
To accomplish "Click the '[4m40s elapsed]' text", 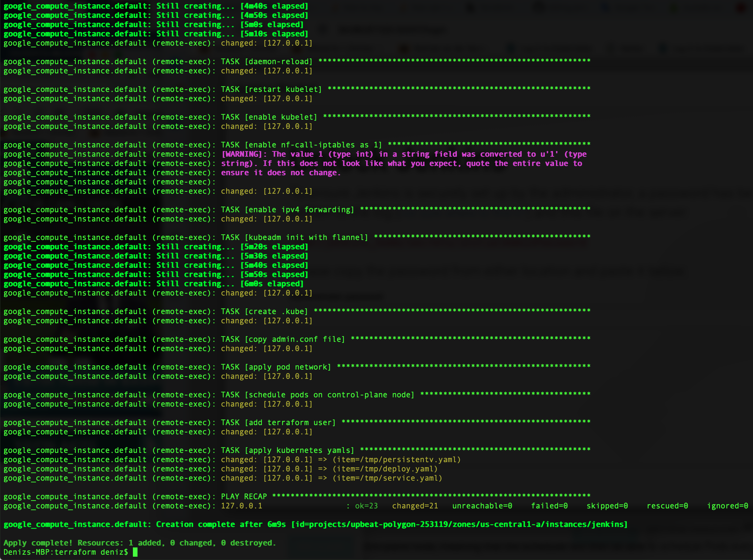I will point(274,6).
